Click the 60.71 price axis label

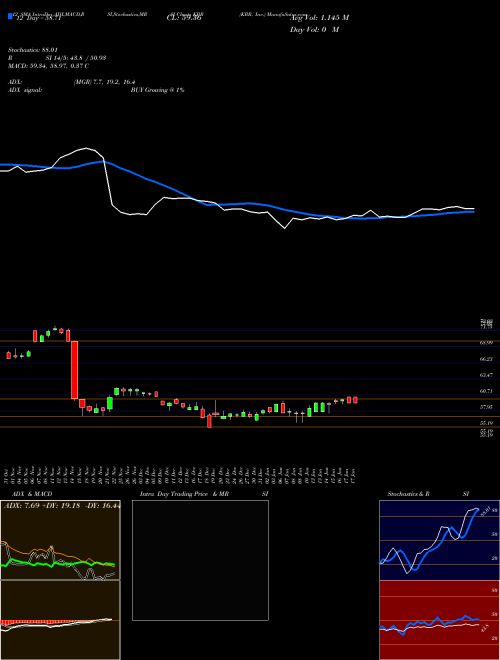(486, 391)
